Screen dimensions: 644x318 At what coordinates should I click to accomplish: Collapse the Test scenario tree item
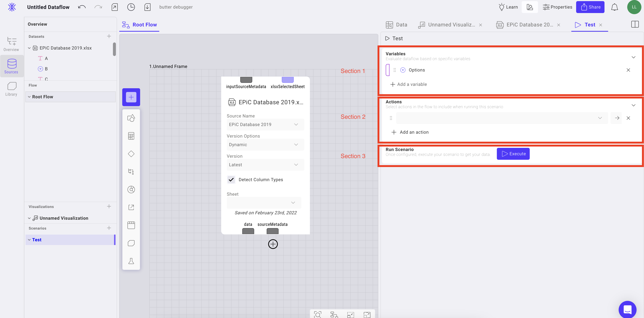coord(29,240)
